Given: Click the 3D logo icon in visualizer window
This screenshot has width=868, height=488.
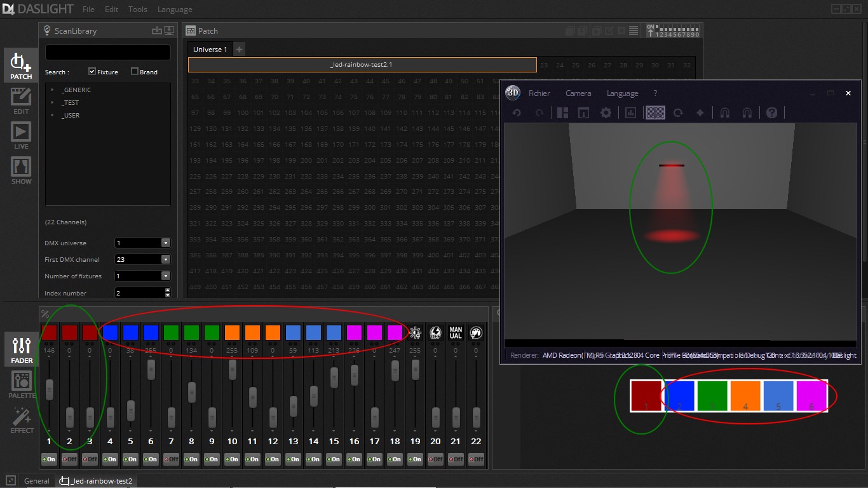Looking at the screenshot, I should 513,93.
